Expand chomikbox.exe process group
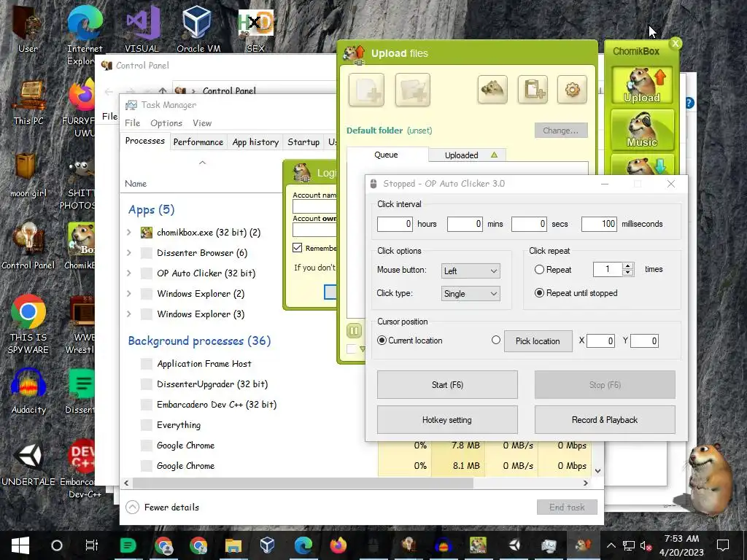Image resolution: width=747 pixels, height=560 pixels. pos(129,233)
